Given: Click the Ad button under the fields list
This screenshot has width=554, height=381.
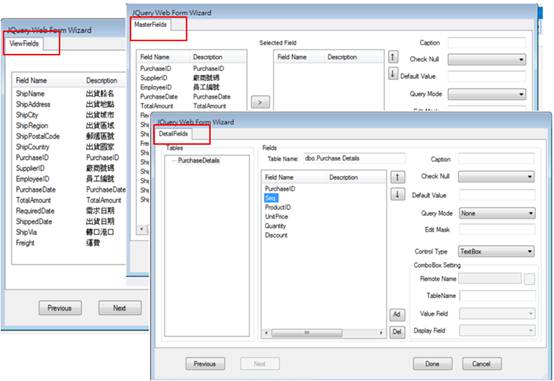Looking at the screenshot, I should coord(397,315).
